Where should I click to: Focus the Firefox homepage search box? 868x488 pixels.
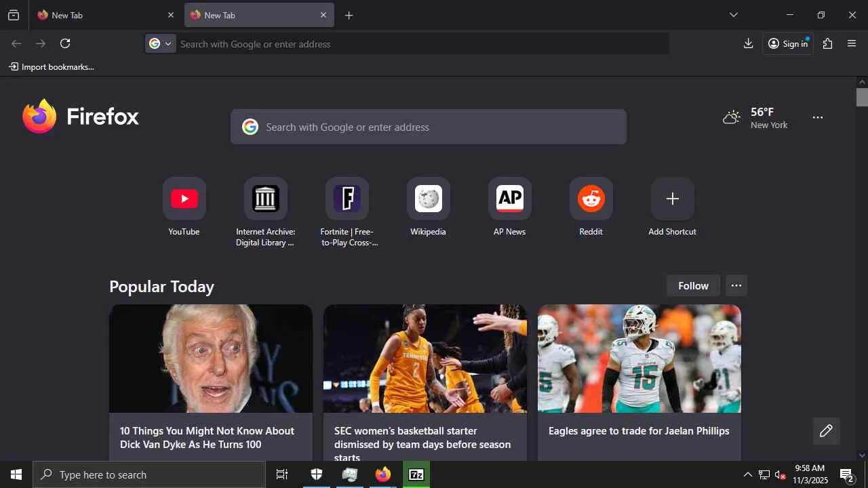pos(429,127)
